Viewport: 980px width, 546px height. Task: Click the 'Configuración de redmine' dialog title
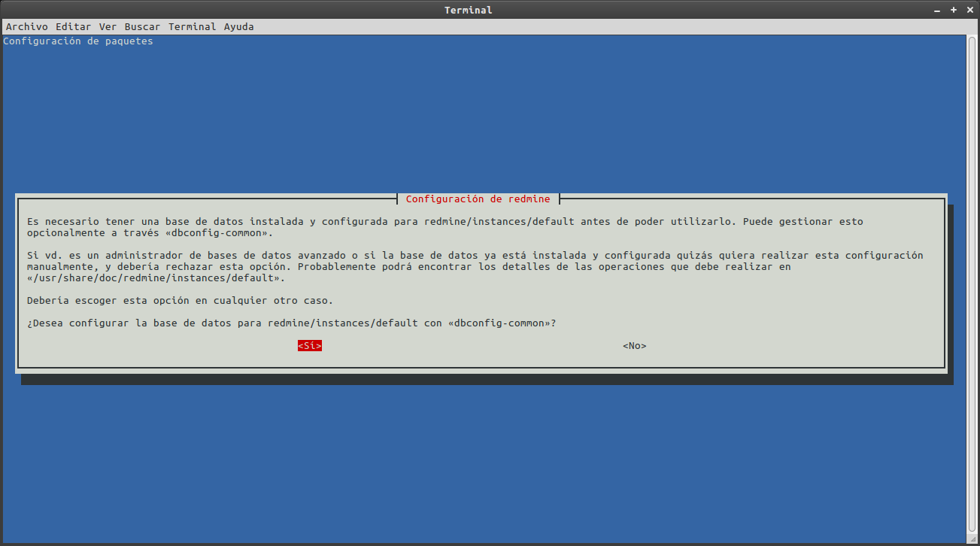pos(478,199)
